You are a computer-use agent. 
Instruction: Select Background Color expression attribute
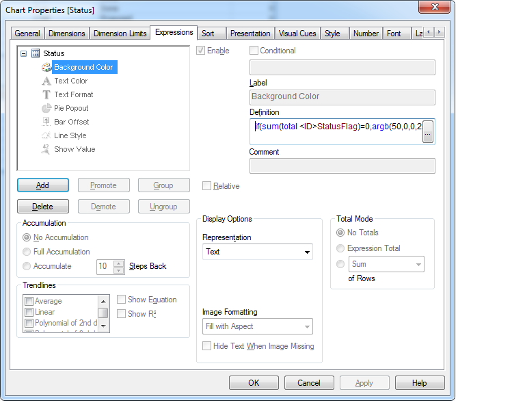pos(83,67)
